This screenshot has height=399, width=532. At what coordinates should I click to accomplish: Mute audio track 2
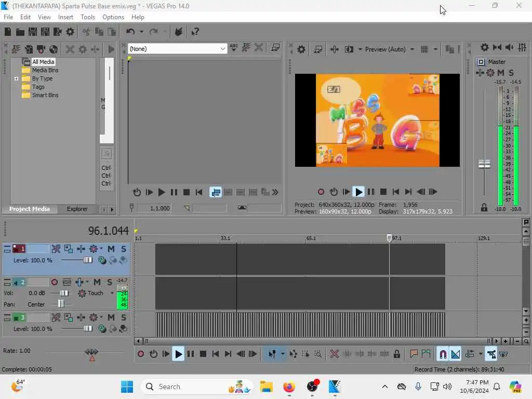click(97, 282)
